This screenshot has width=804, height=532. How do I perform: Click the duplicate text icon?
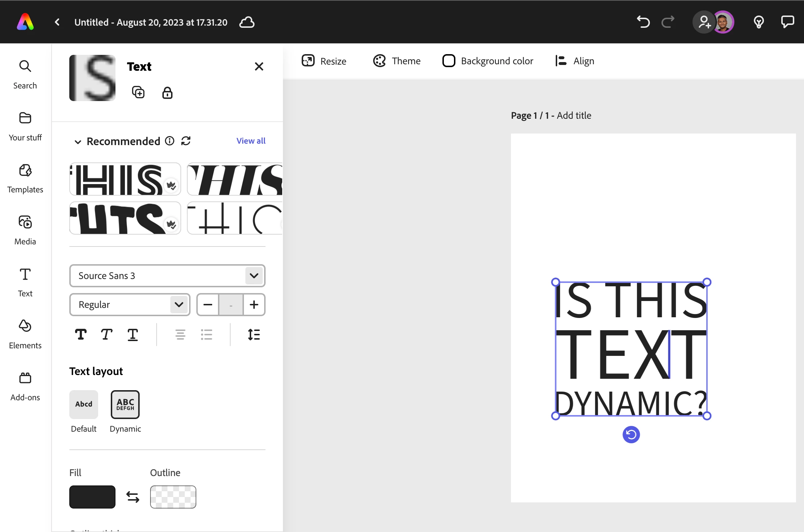tap(138, 92)
